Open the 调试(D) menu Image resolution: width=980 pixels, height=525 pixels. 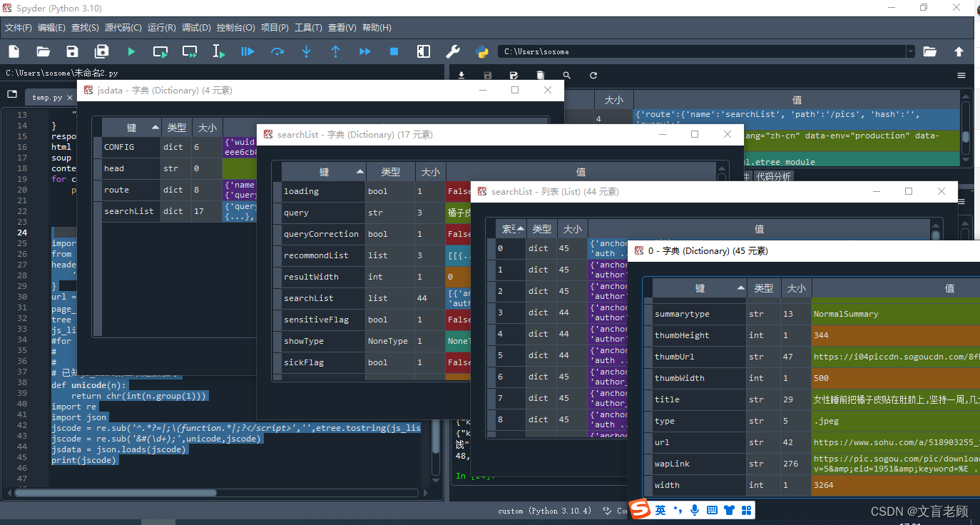196,28
